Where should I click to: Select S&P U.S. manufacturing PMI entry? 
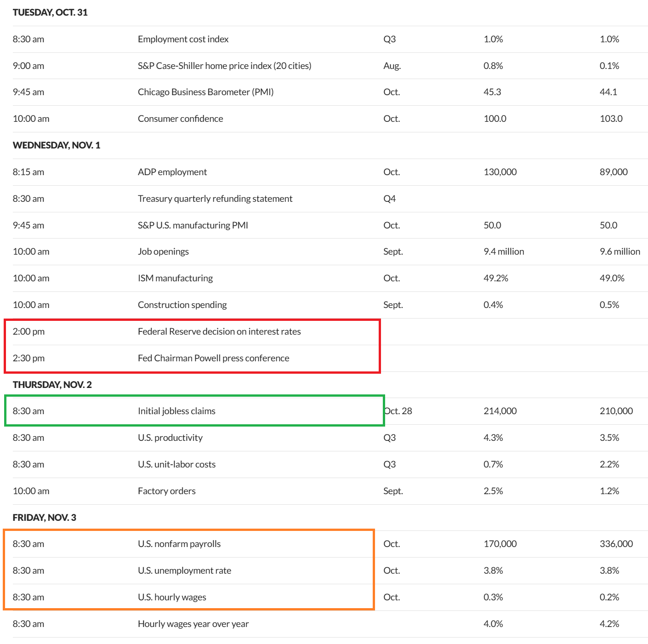193,225
